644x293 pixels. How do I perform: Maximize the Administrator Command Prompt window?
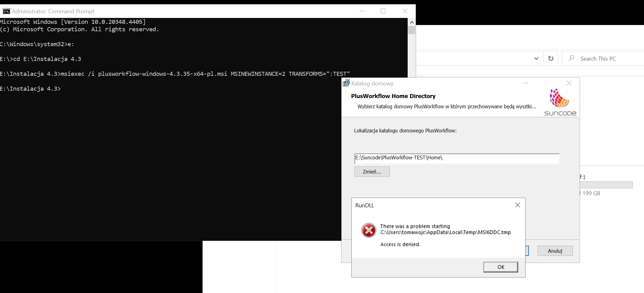(383, 11)
